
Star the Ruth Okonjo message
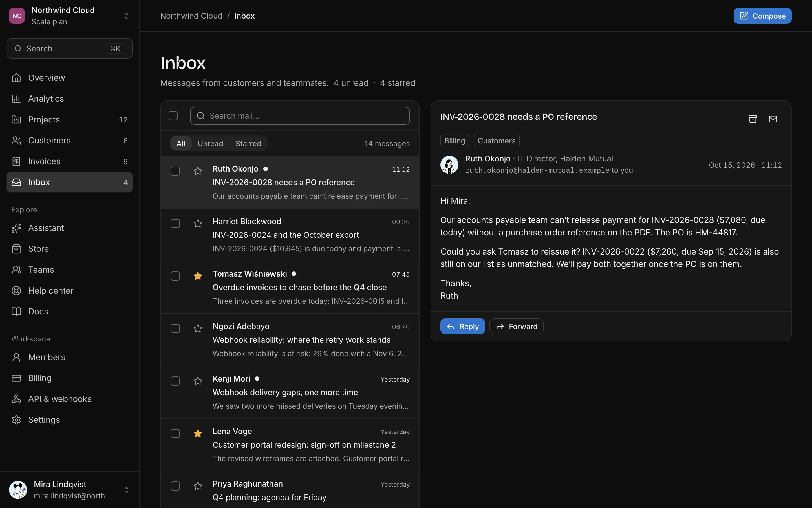(x=198, y=171)
